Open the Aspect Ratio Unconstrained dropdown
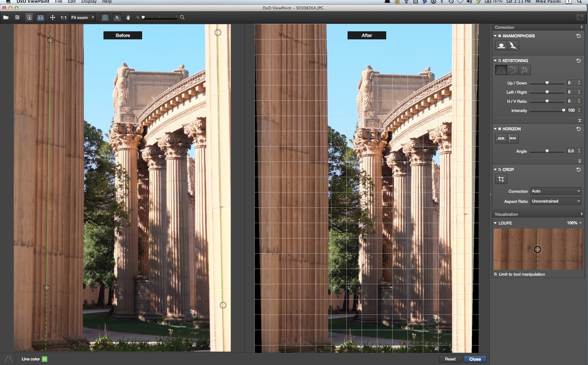Image resolution: width=588 pixels, height=365 pixels. pos(556,201)
